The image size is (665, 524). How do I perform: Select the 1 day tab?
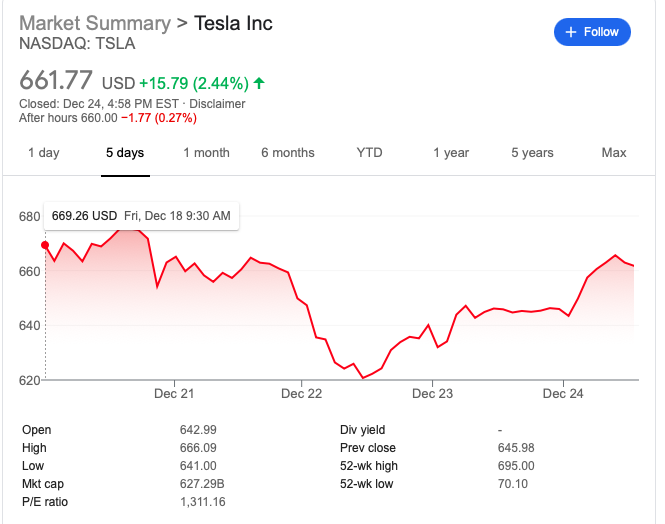[x=43, y=153]
